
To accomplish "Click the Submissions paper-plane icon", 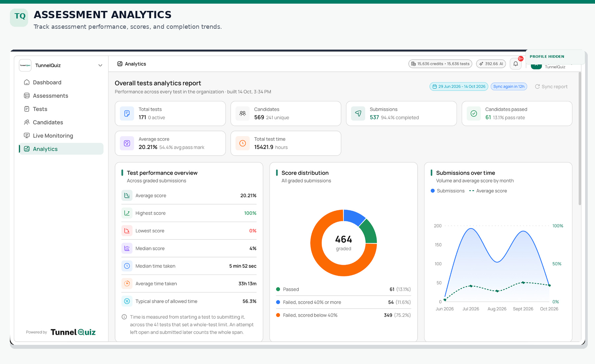I will [x=358, y=113].
